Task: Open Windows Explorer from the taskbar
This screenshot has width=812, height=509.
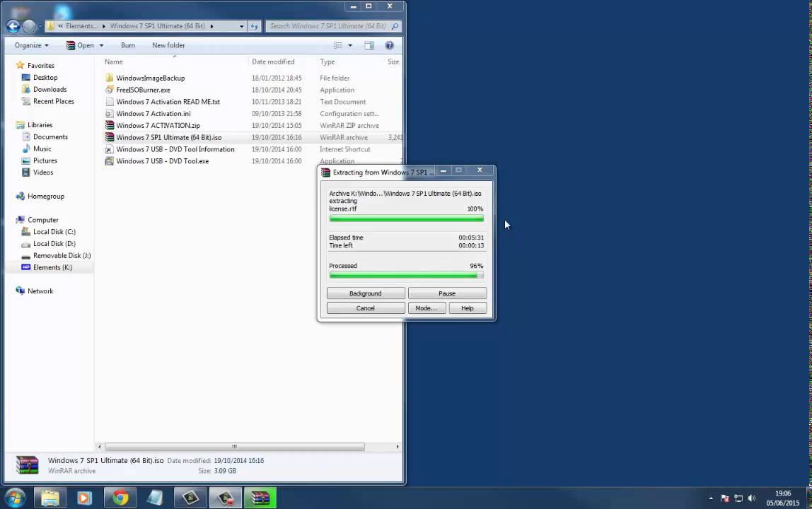Action: click(50, 498)
